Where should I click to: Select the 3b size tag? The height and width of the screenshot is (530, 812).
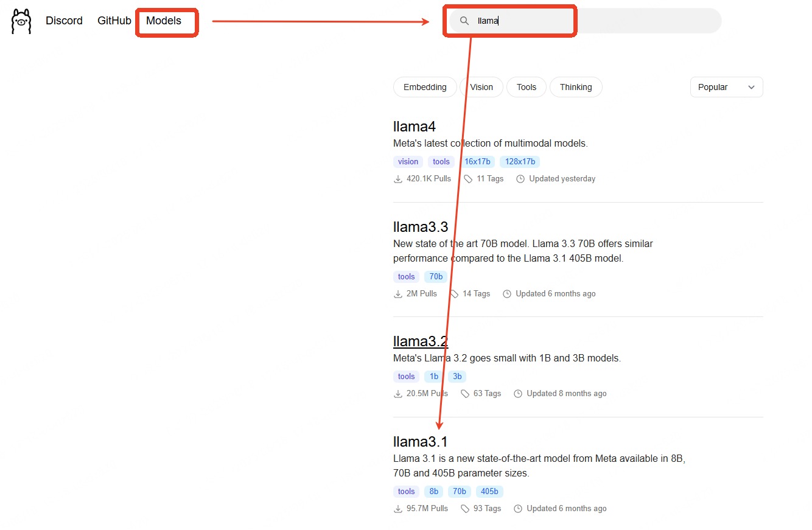pos(457,377)
